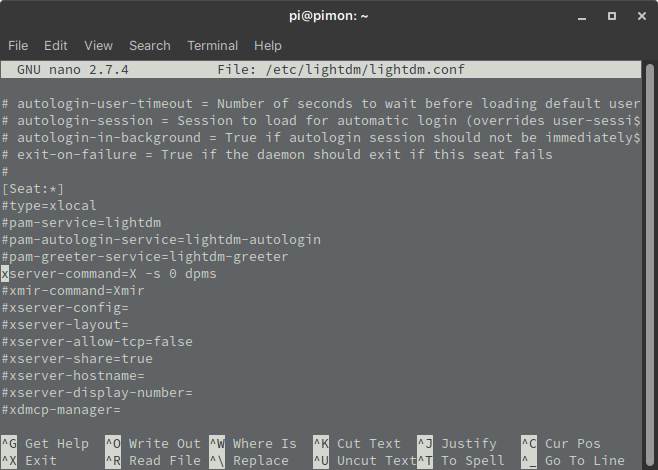Open the File menu
The width and height of the screenshot is (658, 470).
point(18,46)
